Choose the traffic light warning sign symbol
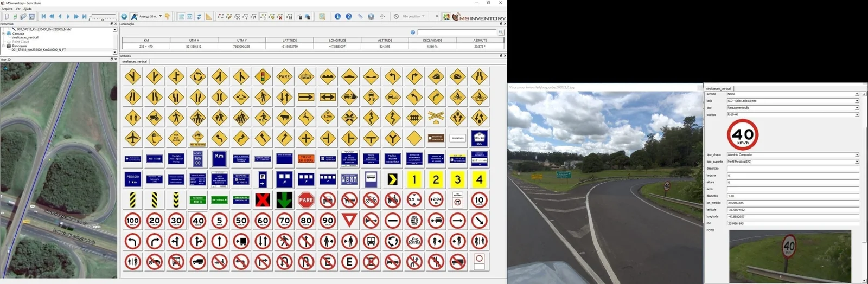Image resolution: width=868 pixels, height=284 pixels. click(263, 77)
